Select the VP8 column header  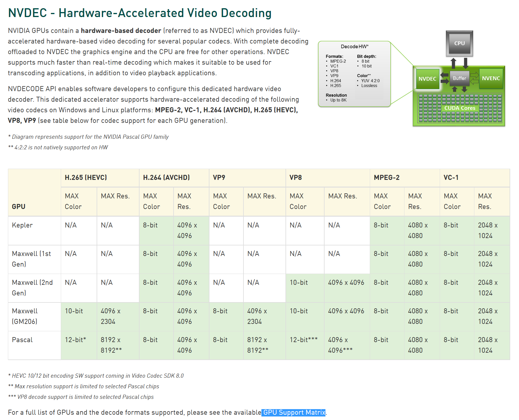(x=328, y=178)
